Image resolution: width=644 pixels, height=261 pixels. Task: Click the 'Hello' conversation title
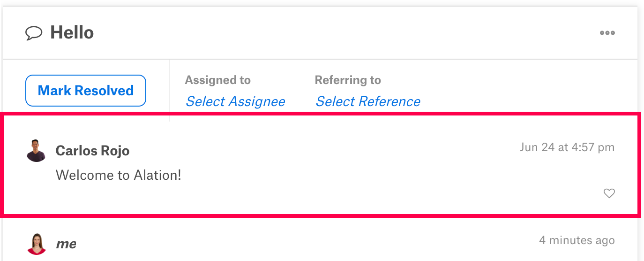click(72, 33)
